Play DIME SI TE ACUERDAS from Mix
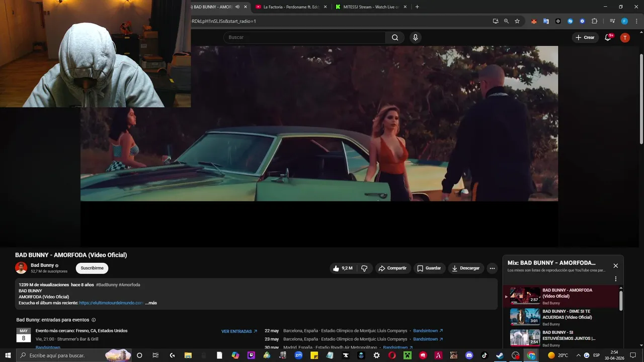 [562, 317]
